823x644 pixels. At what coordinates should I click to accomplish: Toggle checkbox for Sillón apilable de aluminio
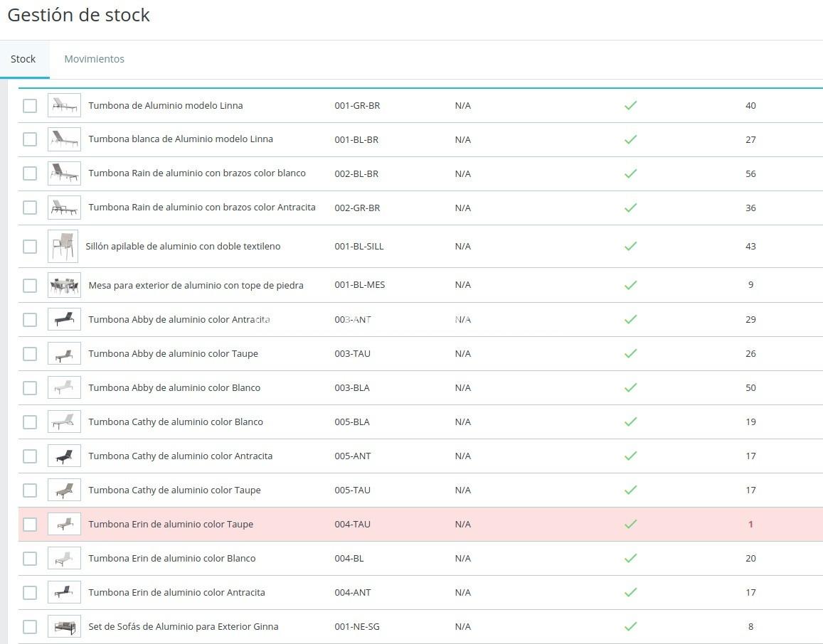[30, 247]
